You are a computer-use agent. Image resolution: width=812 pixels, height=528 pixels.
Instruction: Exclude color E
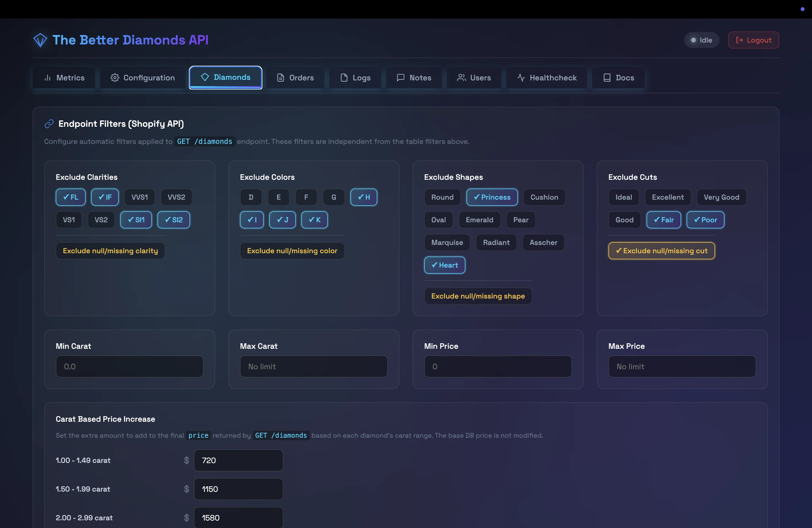point(278,197)
